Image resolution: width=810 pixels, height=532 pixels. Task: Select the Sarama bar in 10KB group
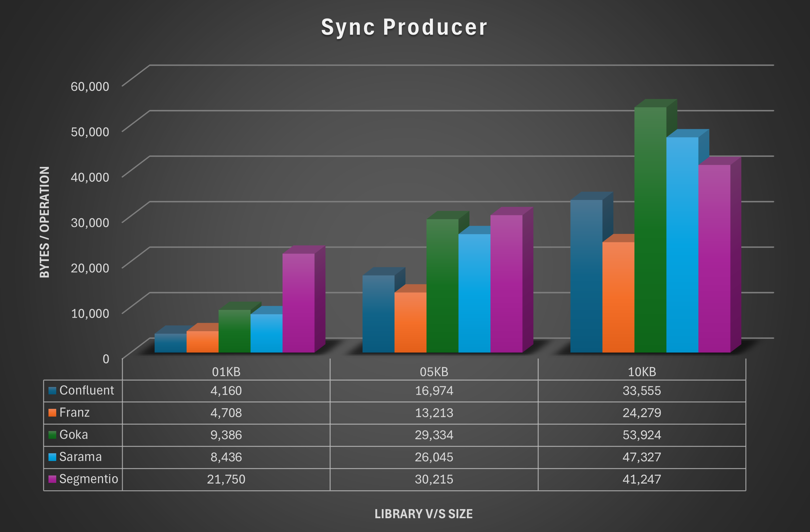tap(682, 245)
